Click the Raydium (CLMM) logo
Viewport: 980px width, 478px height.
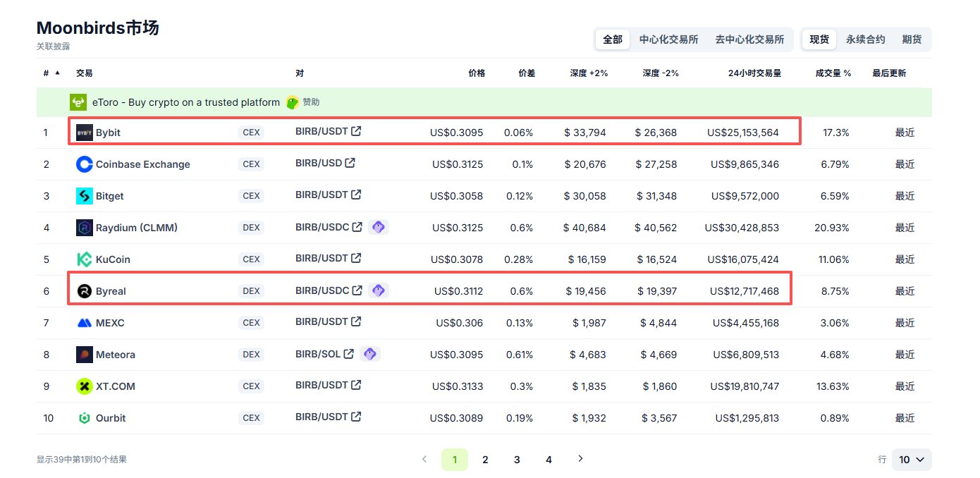point(85,228)
